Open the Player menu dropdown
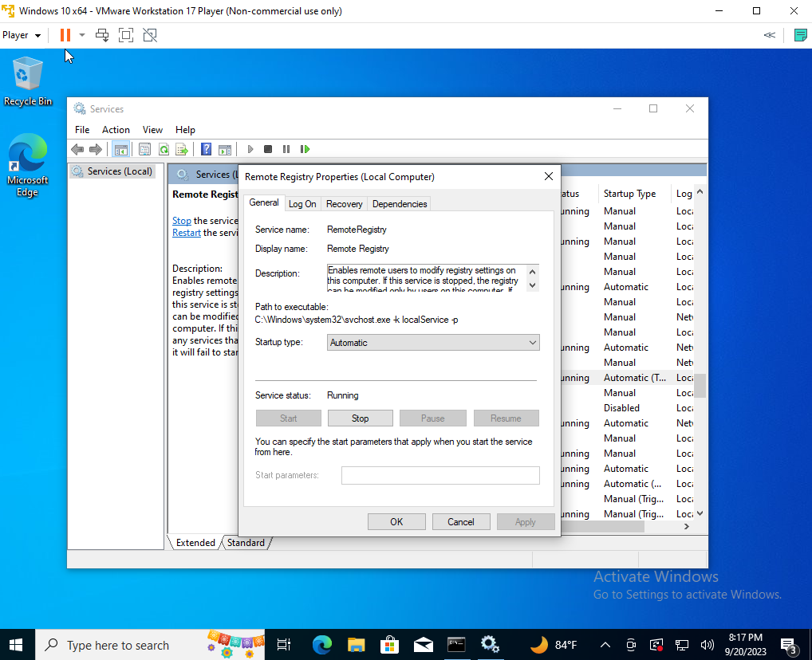The width and height of the screenshot is (812, 660). (22, 35)
